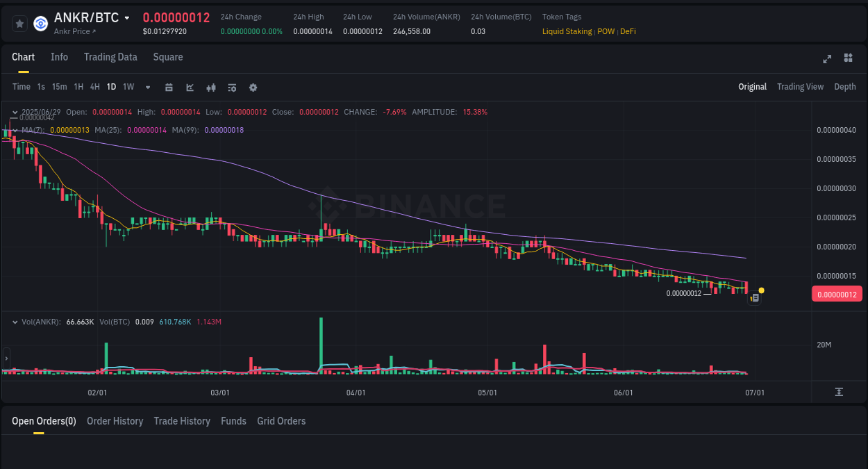The image size is (868, 469).
Task: Mark ANKR/BTC as favorite with star icon
Action: [19, 23]
